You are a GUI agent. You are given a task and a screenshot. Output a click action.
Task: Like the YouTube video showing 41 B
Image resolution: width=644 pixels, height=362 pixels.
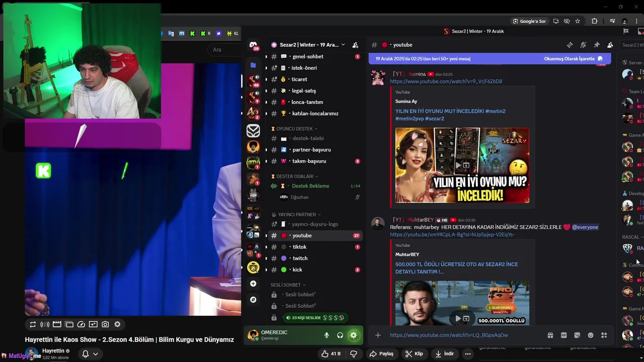tap(331, 354)
